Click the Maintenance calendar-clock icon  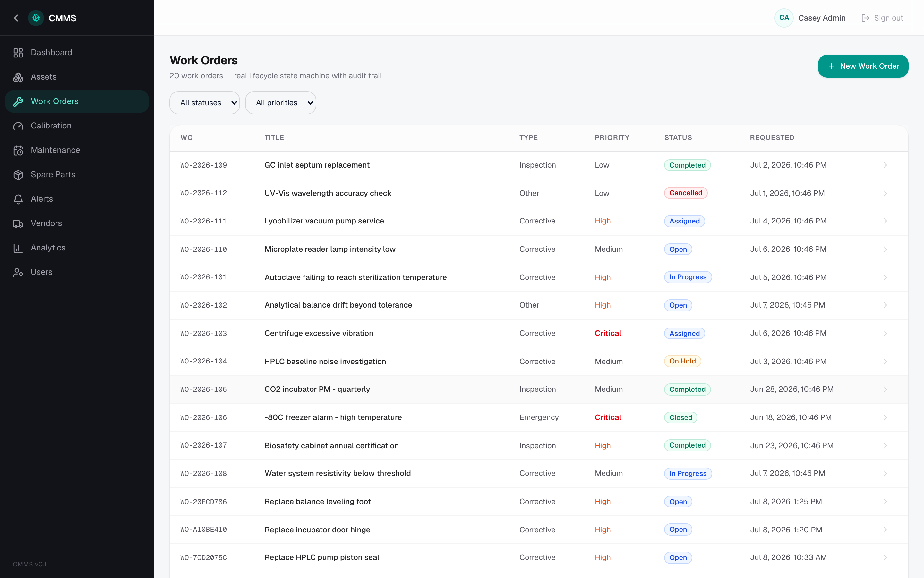click(x=18, y=151)
